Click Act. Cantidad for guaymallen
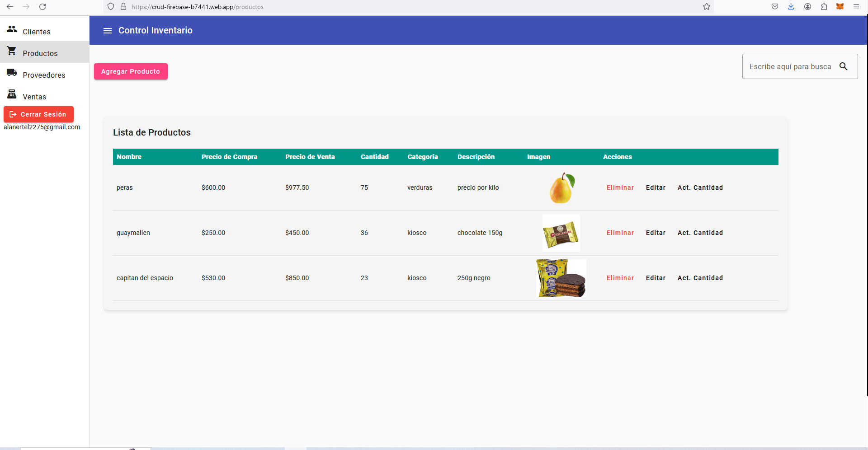This screenshot has width=868, height=450. coord(700,233)
